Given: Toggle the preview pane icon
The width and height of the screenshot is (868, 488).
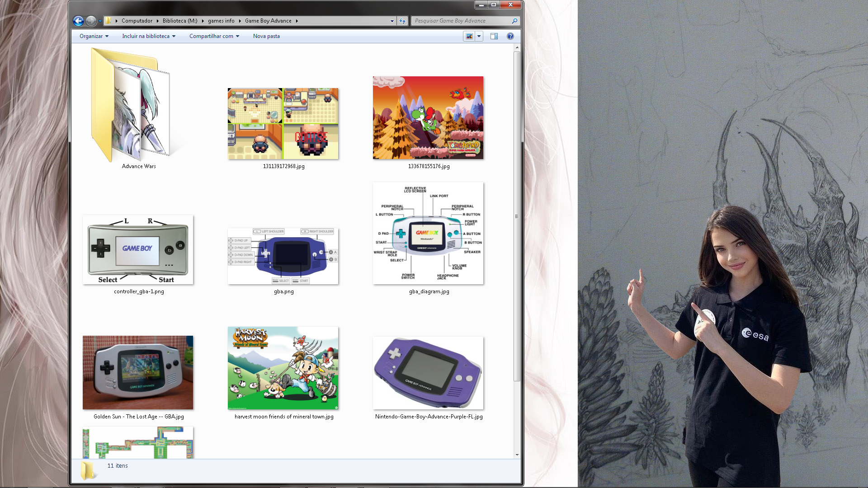Looking at the screenshot, I should (x=494, y=36).
